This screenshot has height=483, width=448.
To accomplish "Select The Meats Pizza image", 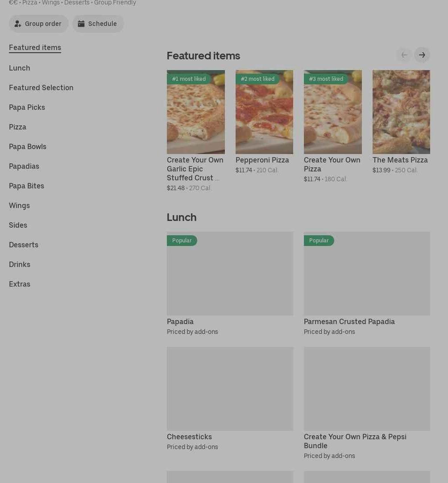I will coord(401,112).
